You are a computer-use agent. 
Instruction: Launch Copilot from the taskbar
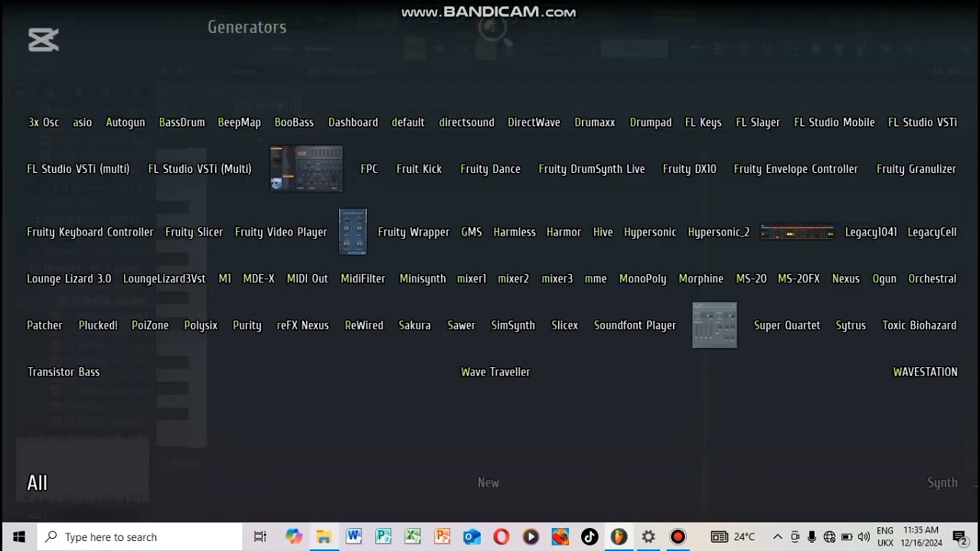[x=294, y=536]
